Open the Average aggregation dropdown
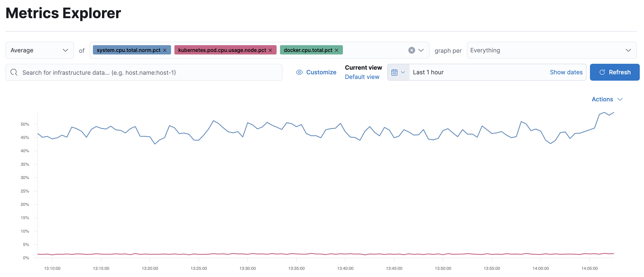 click(39, 50)
